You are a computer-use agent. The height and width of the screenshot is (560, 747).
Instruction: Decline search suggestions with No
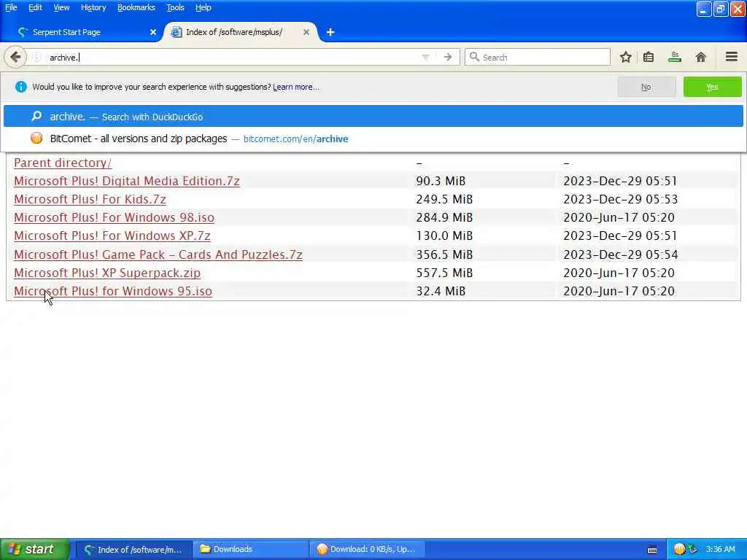[x=646, y=87]
